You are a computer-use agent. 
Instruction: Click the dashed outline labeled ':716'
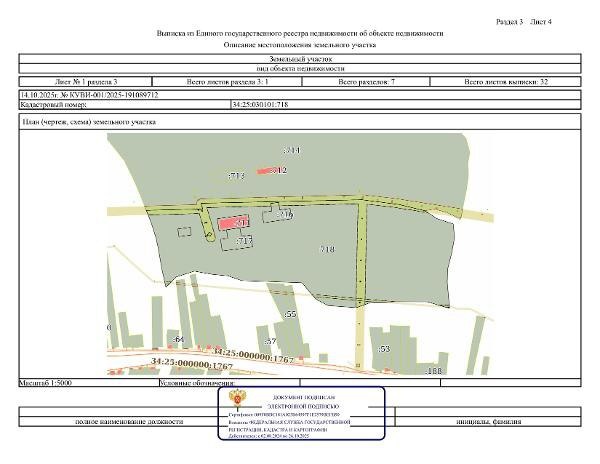point(278,213)
